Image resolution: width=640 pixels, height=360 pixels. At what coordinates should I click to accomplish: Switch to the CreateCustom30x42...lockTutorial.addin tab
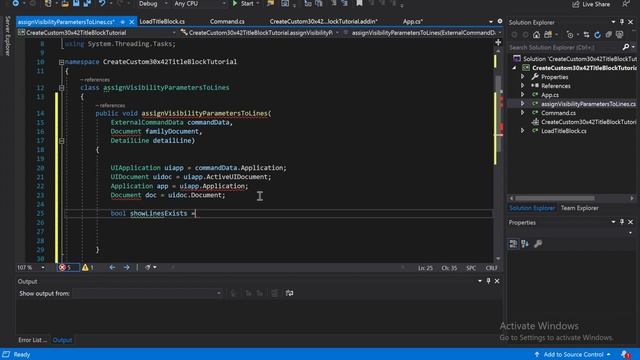[x=323, y=21]
